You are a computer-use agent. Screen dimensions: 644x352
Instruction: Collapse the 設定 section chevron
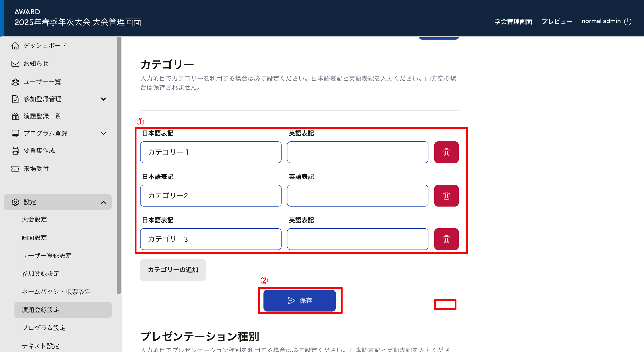pyautogui.click(x=103, y=202)
